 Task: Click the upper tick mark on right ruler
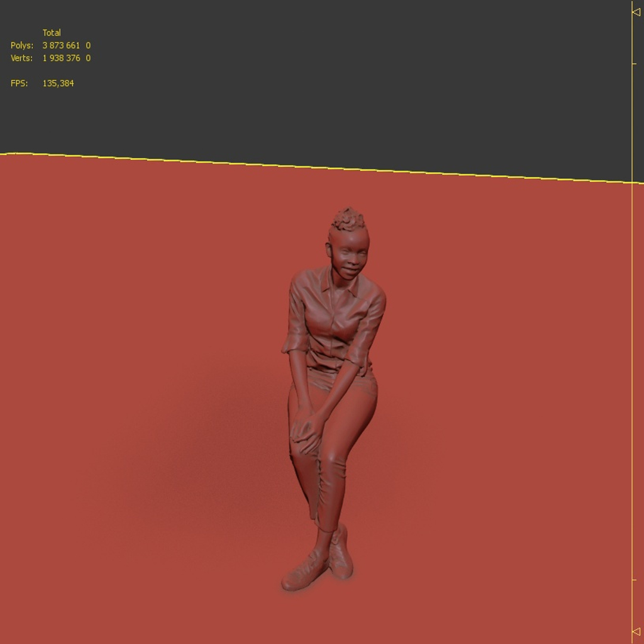click(x=634, y=64)
